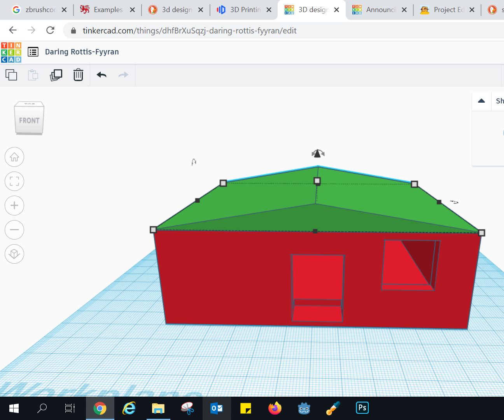504x420 pixels.
Task: Click the FRONT face of the view cube
Action: point(29,119)
